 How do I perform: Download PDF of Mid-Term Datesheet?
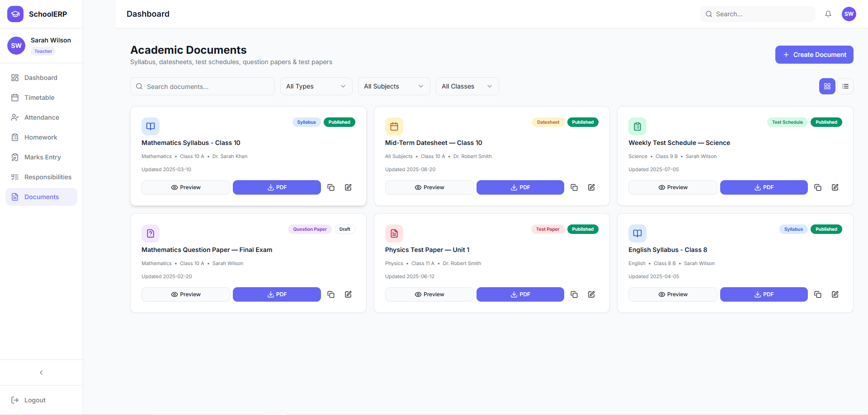tap(520, 187)
